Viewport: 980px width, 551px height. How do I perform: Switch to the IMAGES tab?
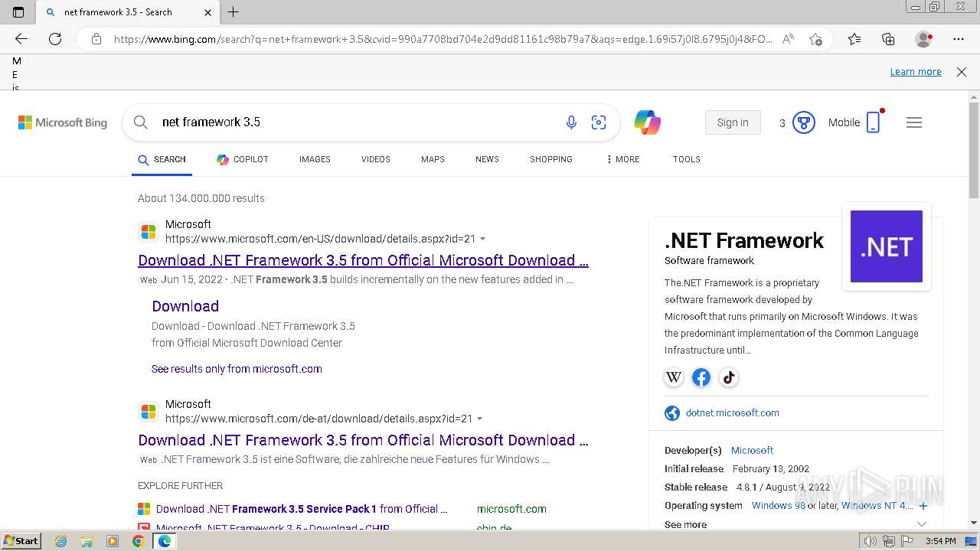click(315, 159)
